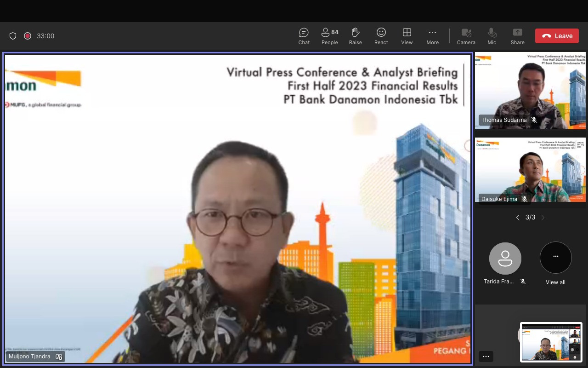
Task: Open the Chat panel
Action: tap(304, 36)
